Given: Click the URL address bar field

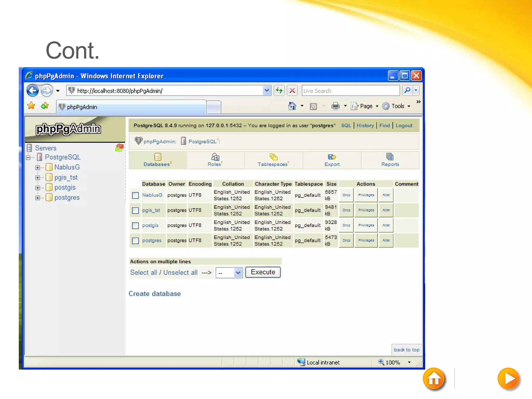Looking at the screenshot, I should click(x=169, y=91).
